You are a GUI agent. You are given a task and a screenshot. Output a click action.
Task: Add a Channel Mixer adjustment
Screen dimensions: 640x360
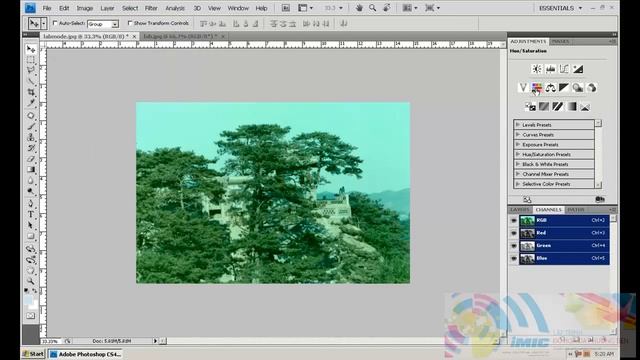pyautogui.click(x=591, y=87)
